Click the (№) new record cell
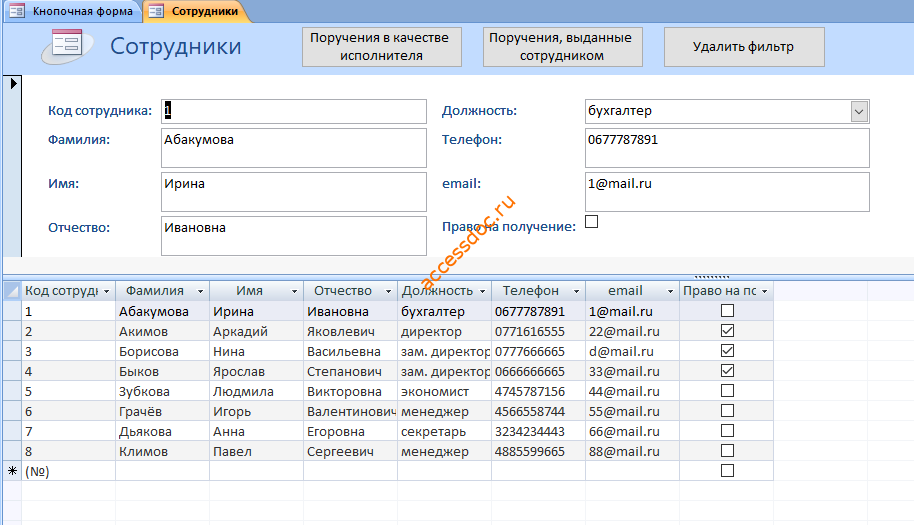 [x=69, y=471]
